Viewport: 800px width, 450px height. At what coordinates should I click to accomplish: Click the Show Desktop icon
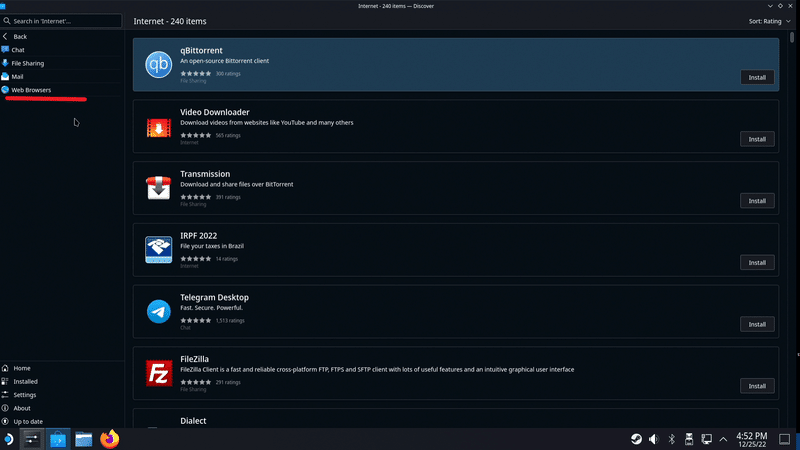[x=785, y=439]
